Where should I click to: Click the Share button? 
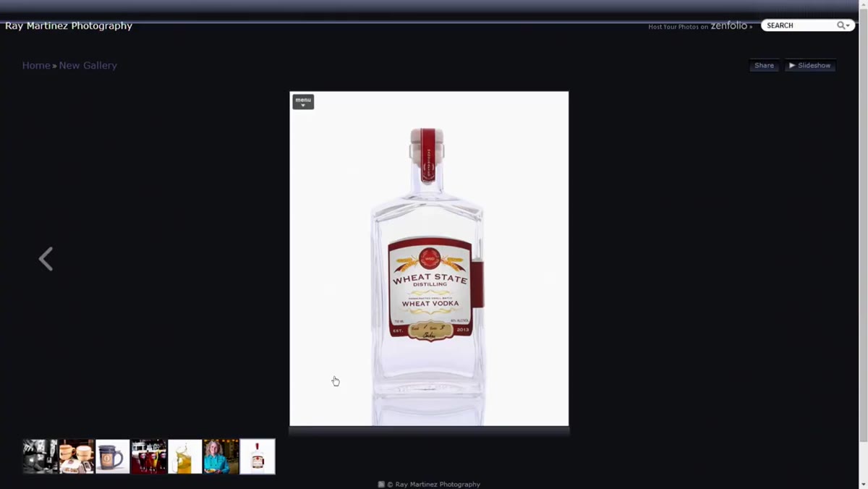click(764, 65)
